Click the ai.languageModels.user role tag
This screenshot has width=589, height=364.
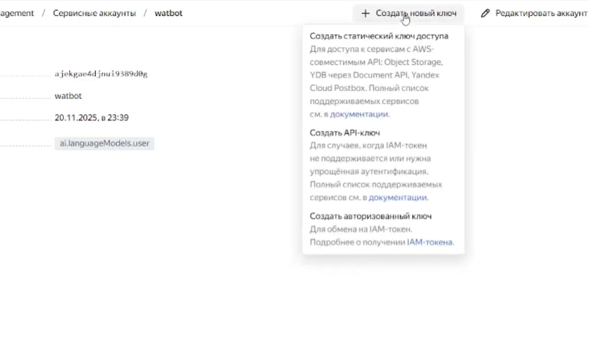pyautogui.click(x=104, y=143)
